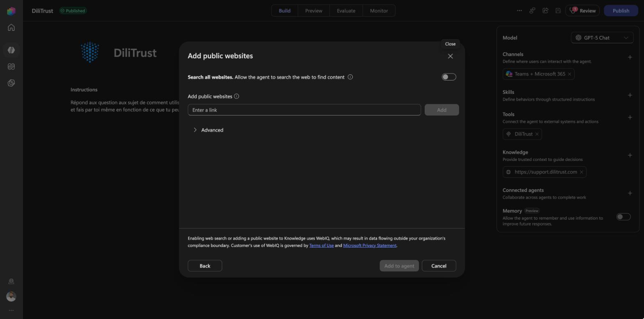
Task: Add new knowledge with plus
Action: click(x=630, y=155)
